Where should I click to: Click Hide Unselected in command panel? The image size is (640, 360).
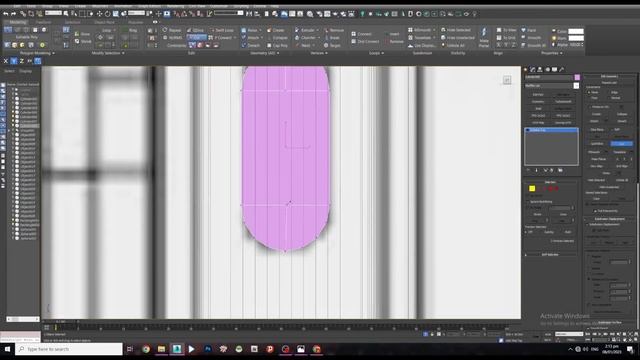click(609, 187)
